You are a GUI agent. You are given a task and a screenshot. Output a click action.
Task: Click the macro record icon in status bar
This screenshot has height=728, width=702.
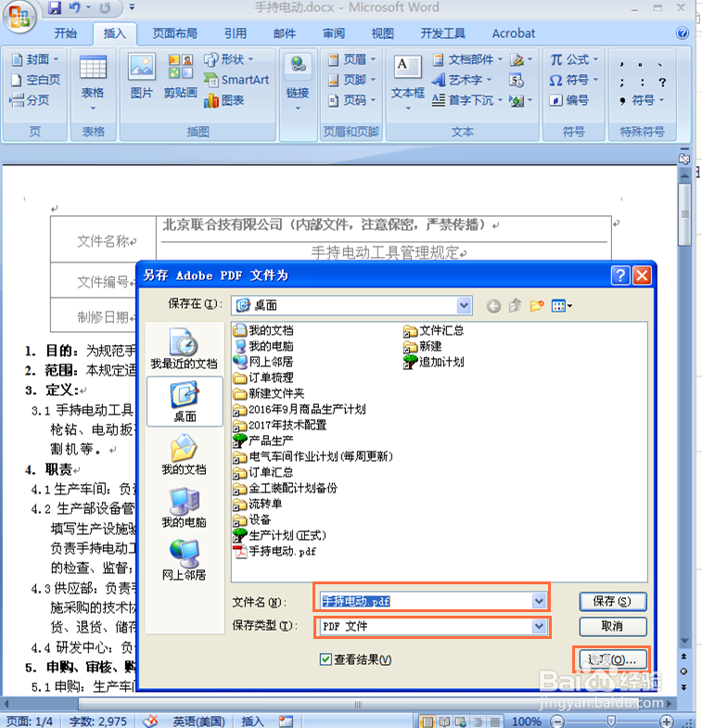(x=286, y=721)
